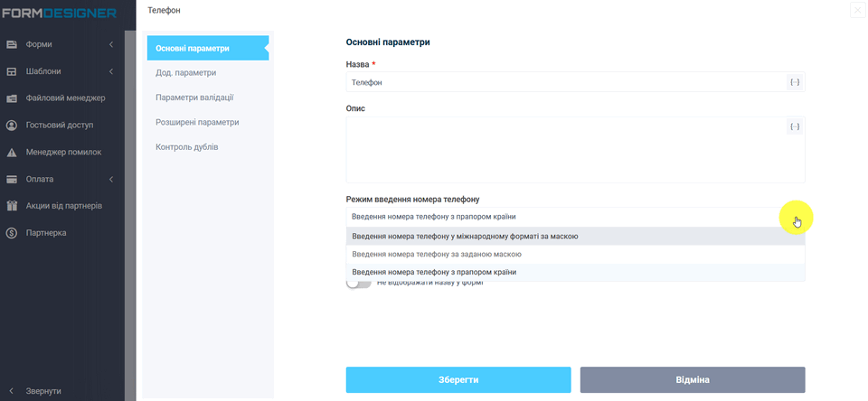Open the Параметри валідації tab

(195, 97)
